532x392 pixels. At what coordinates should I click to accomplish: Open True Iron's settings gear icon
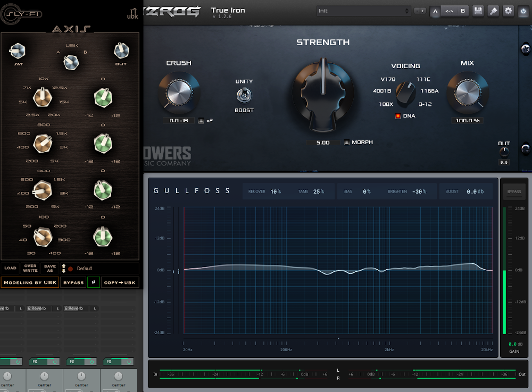click(x=508, y=11)
